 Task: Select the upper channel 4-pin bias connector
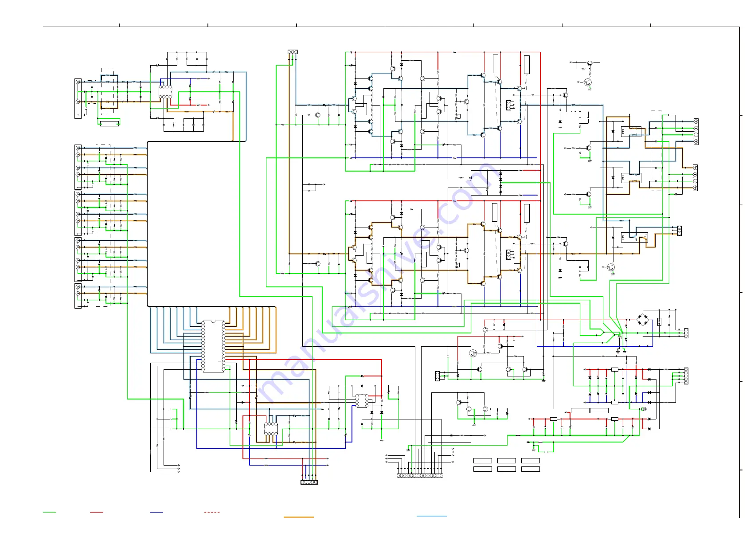coord(508,105)
